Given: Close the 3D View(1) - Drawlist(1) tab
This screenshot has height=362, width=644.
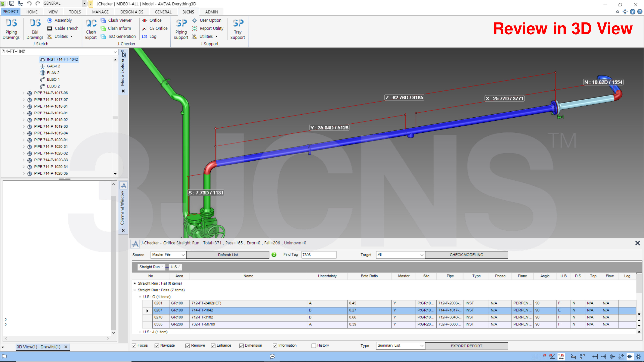Looking at the screenshot, I should (x=66, y=347).
